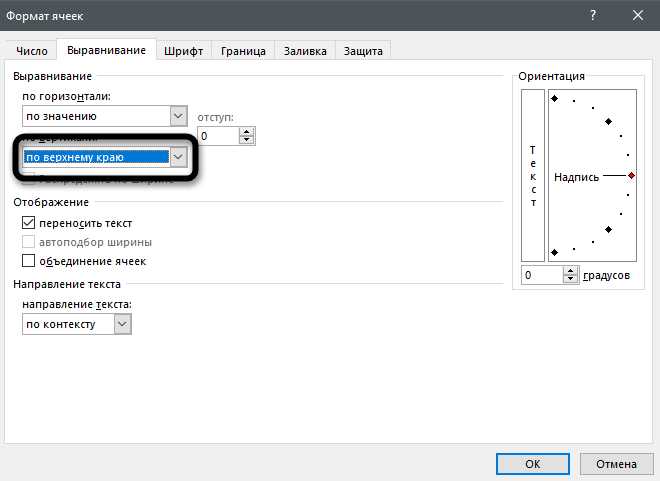The width and height of the screenshot is (660, 481).
Task: Enable объединение ячеек checkbox
Action: (29, 261)
